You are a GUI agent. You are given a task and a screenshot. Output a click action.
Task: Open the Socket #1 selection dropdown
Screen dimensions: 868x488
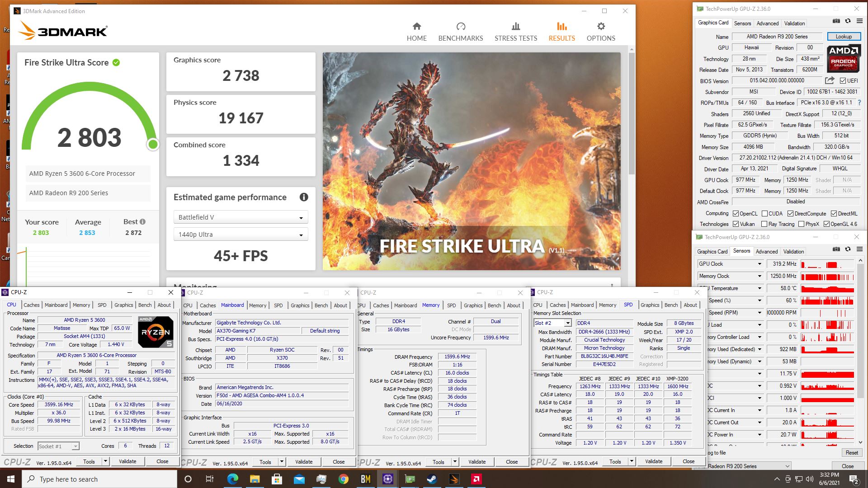(x=58, y=446)
